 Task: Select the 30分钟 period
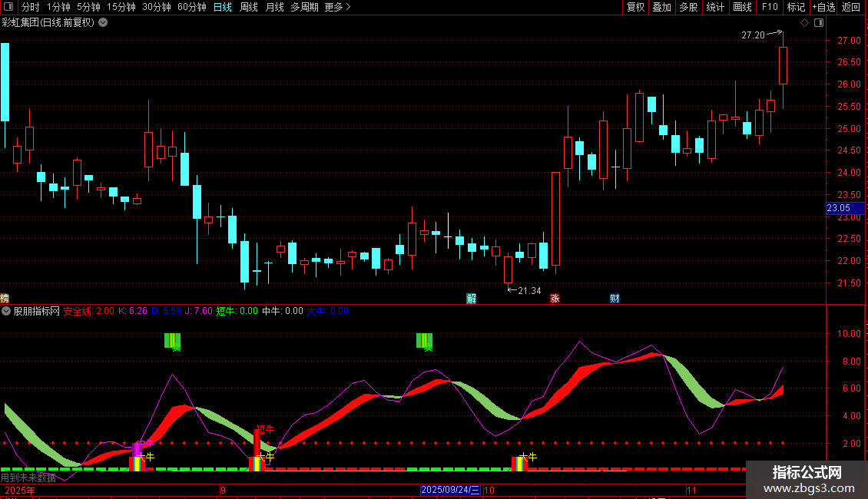pyautogui.click(x=156, y=7)
